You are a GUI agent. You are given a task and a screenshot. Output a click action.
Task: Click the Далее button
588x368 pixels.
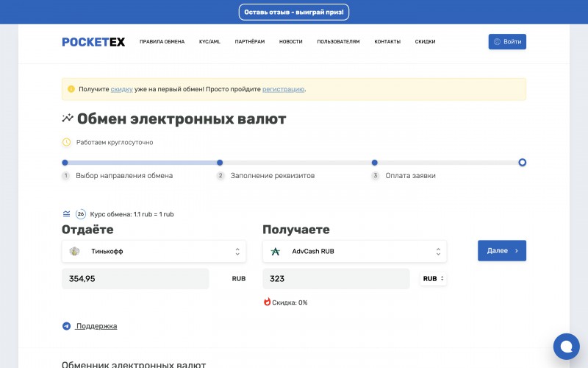502,250
